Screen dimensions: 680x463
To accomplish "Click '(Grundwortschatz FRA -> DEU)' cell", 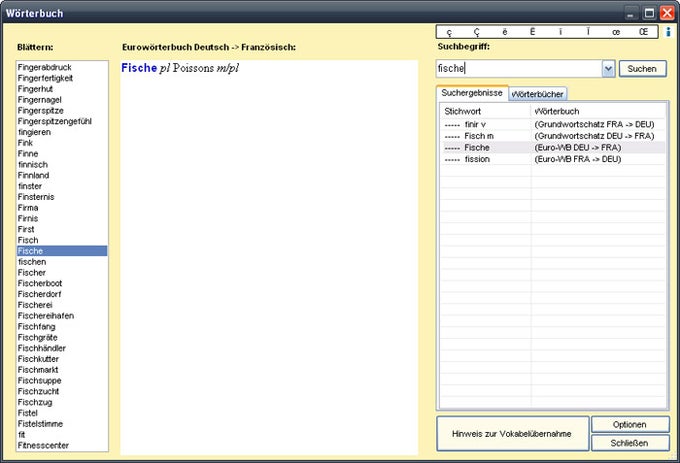I will tap(594, 124).
